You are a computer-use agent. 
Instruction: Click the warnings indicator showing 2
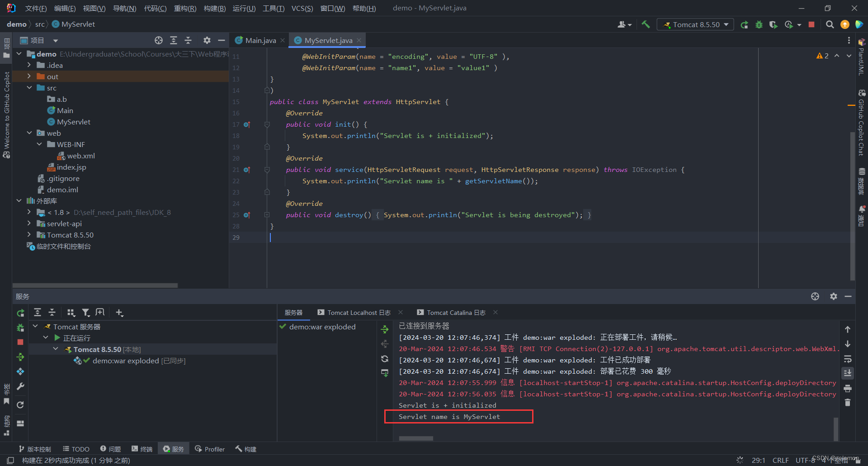tap(822, 56)
